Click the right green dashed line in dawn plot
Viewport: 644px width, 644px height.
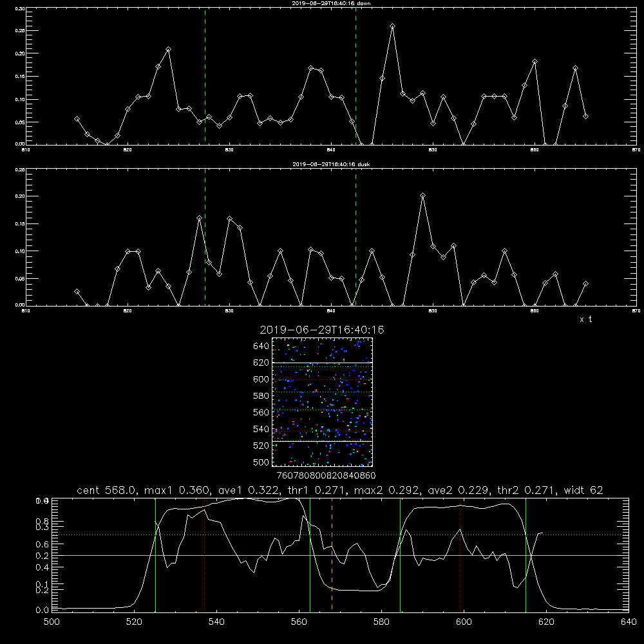(x=355, y=77)
